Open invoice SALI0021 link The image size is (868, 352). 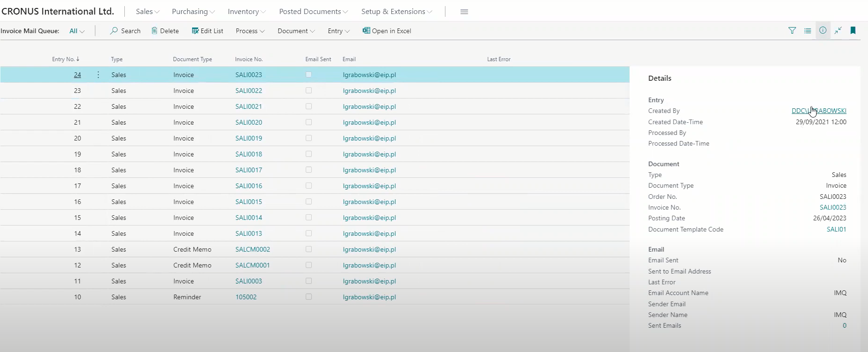[249, 106]
